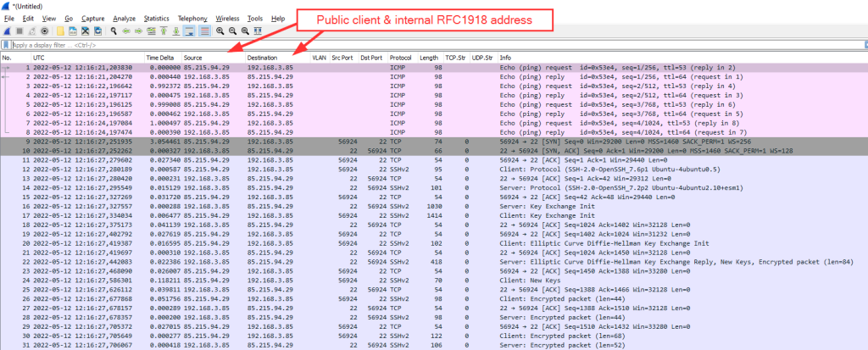
Task: Select packet 1 ICMP echo request seq=1/256
Action: (434, 67)
